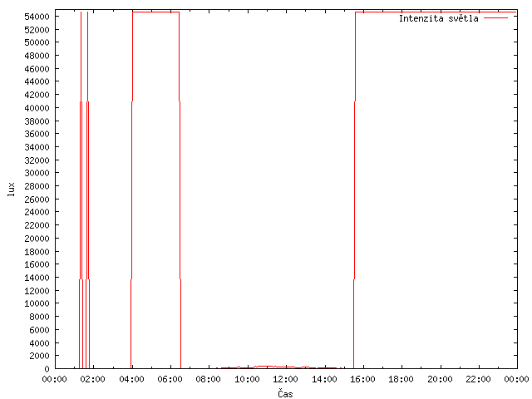Click the y-axis value 54000
The image size is (532, 399).
(x=37, y=17)
